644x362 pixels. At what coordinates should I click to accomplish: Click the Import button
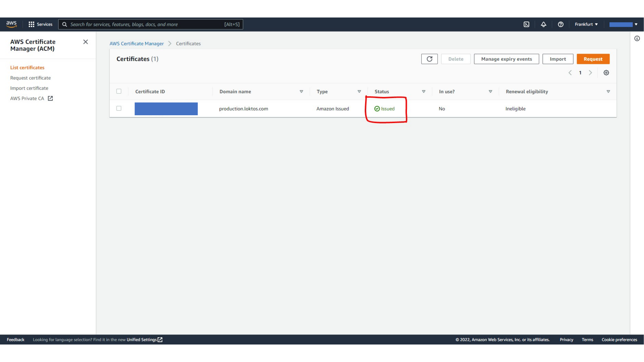(x=558, y=59)
